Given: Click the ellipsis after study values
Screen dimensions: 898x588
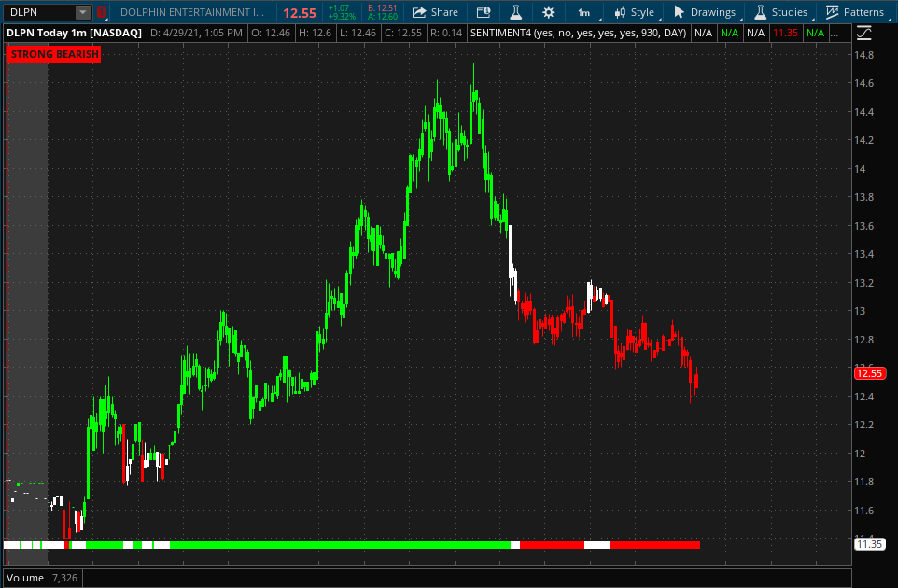Looking at the screenshot, I should click(x=835, y=33).
